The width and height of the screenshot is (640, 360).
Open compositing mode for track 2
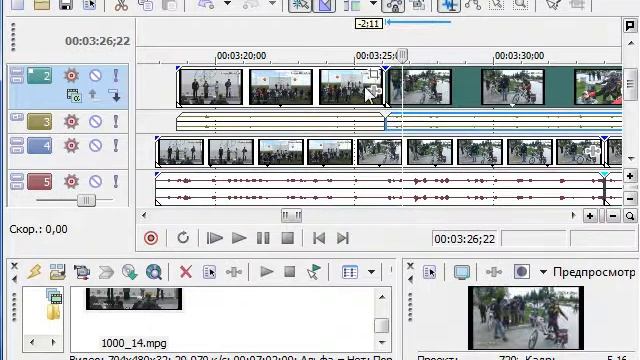click(73, 96)
